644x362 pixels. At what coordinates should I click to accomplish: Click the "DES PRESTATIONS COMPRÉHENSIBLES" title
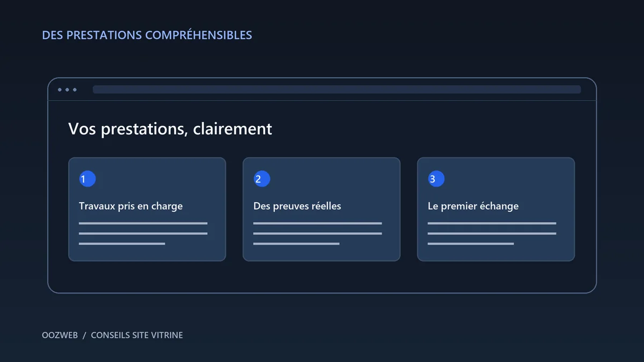tap(147, 35)
